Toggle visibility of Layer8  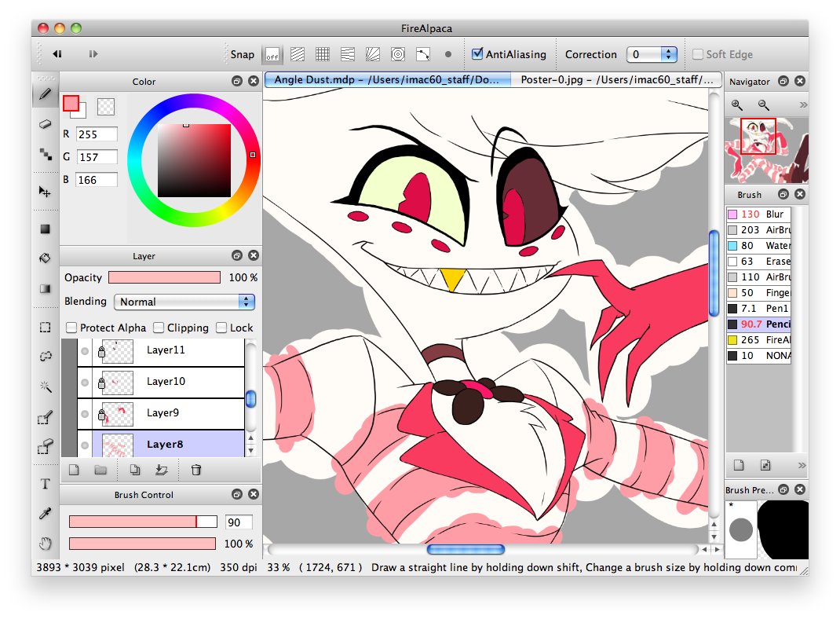[x=85, y=445]
